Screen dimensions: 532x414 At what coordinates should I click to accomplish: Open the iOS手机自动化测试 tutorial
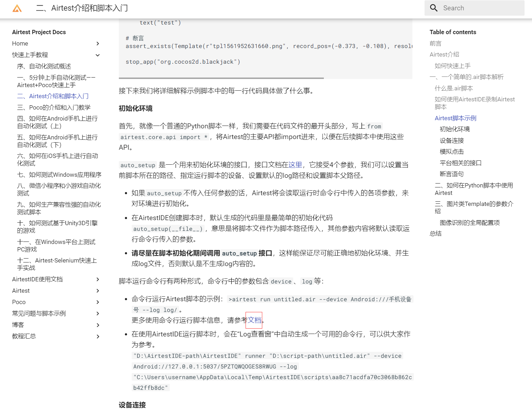[x=58, y=159]
